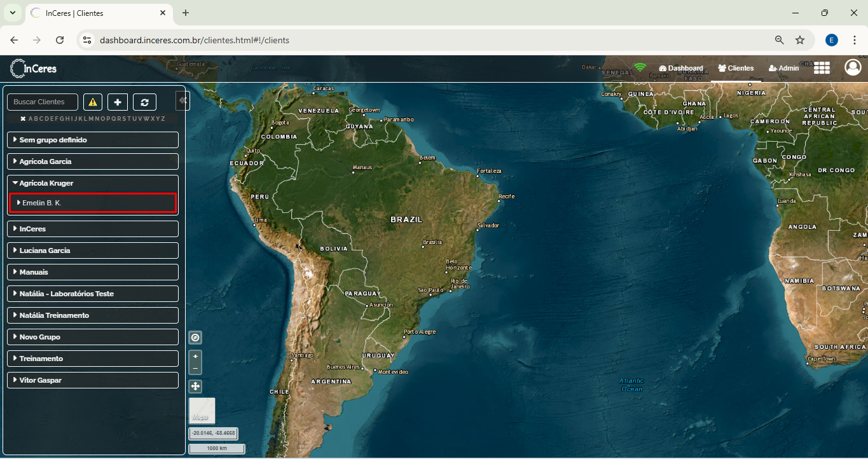The height and width of the screenshot is (459, 868).
Task: Expand the Sem grupo definido group
Action: click(93, 140)
